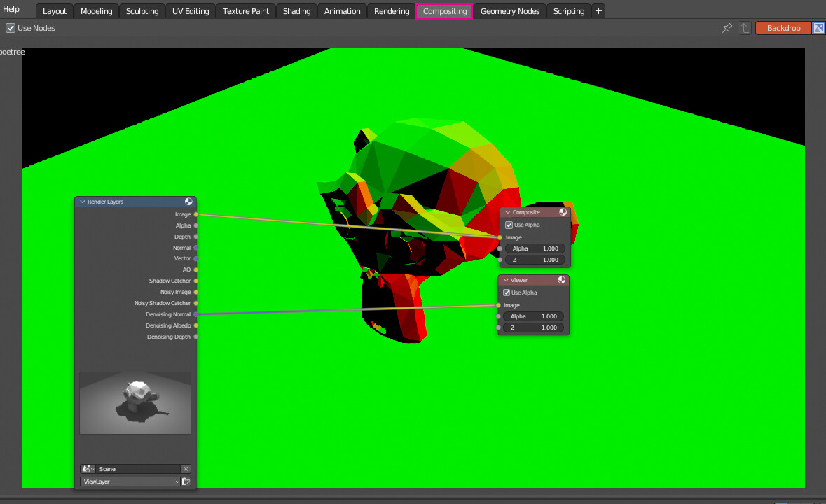Click the Viewer node Image input socket
Viewport: 826px width, 504px height.
tap(498, 305)
